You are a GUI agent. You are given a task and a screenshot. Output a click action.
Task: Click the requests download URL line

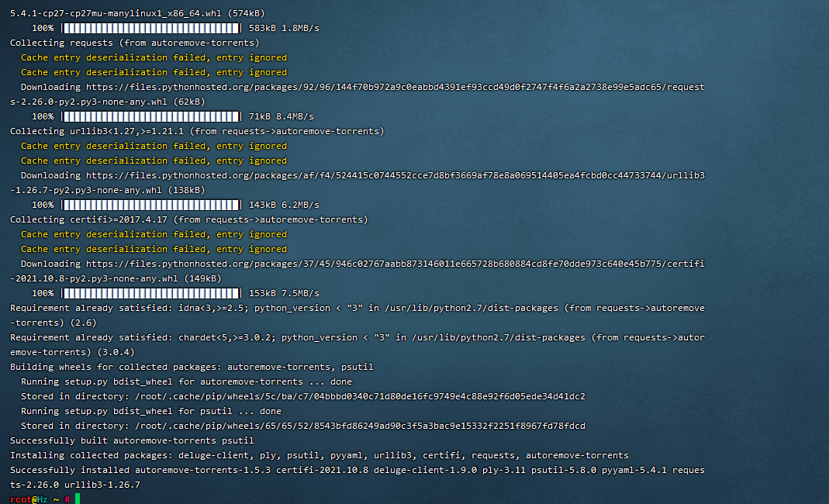[x=362, y=87]
